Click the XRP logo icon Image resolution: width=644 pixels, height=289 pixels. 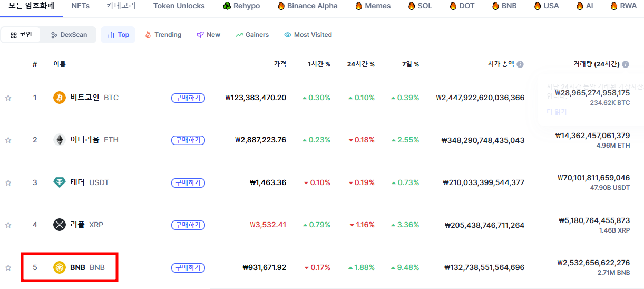(60, 225)
